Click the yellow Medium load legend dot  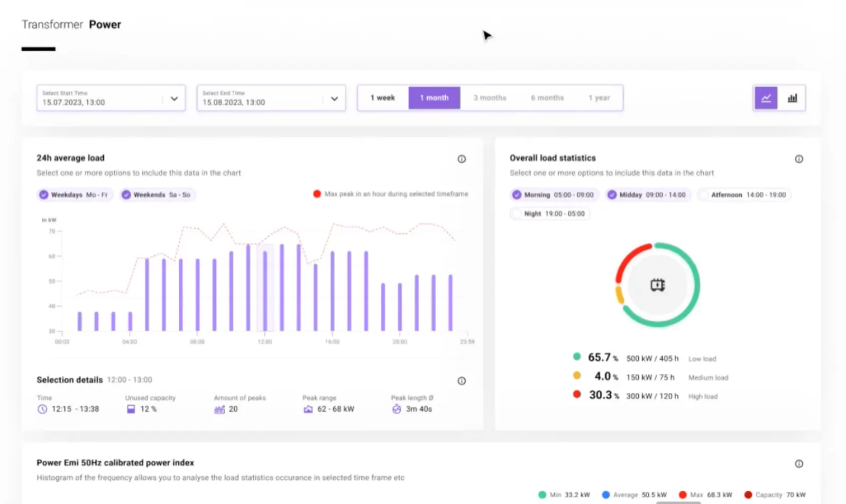click(577, 376)
